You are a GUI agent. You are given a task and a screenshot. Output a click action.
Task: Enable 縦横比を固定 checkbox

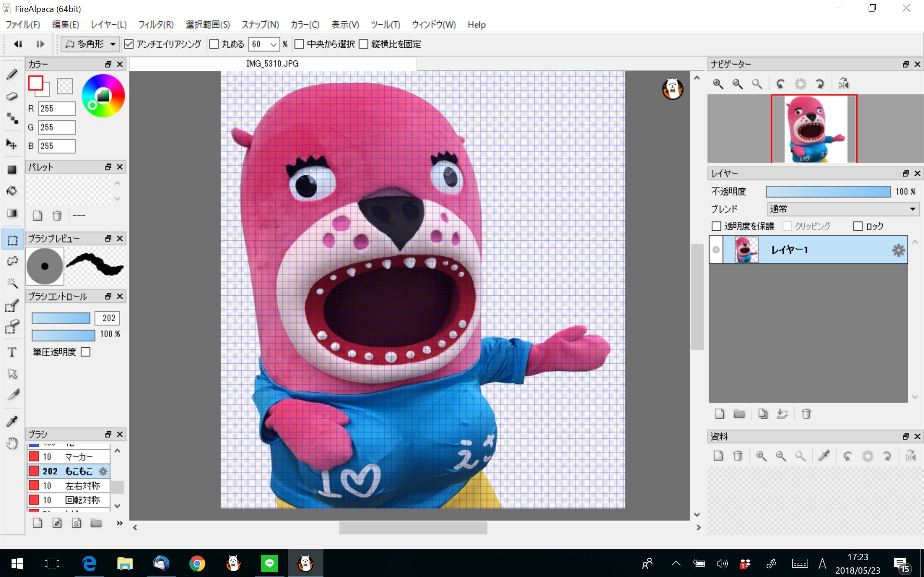(363, 44)
